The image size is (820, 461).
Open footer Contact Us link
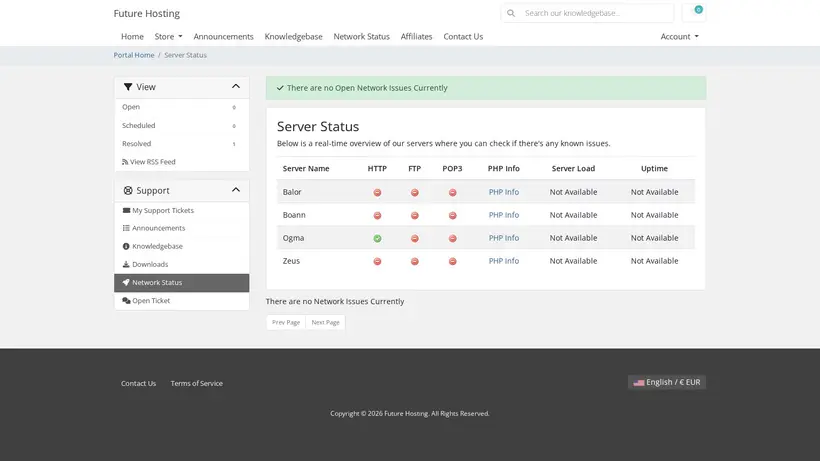point(139,383)
